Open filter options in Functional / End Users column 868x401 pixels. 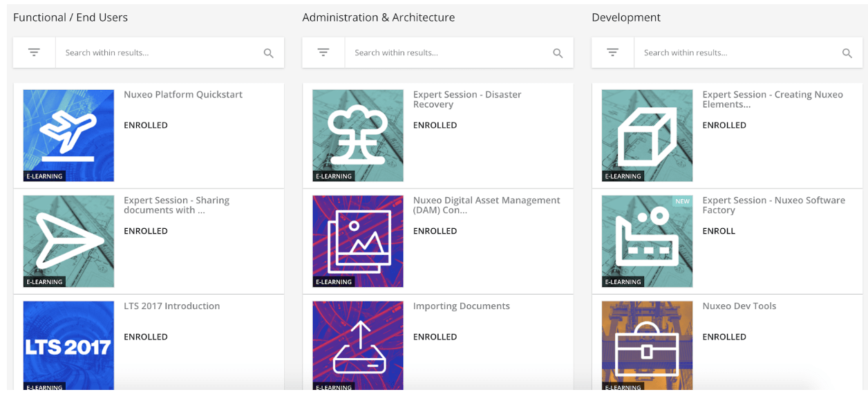click(34, 53)
